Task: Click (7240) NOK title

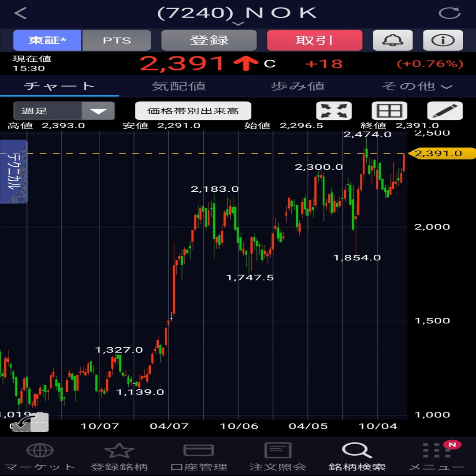Action: (237, 13)
